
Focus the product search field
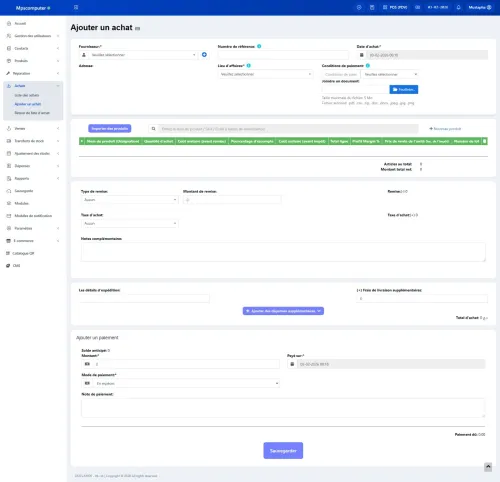288,129
